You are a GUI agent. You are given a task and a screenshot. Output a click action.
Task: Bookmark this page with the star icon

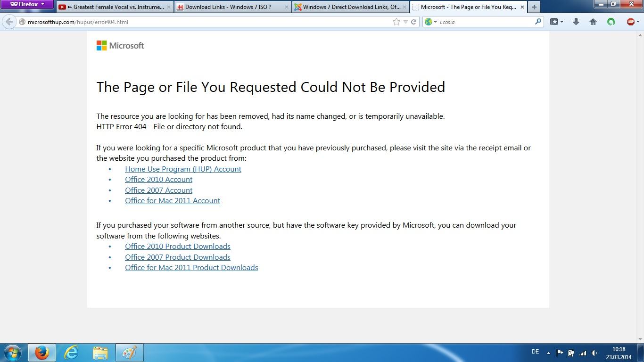(x=396, y=22)
